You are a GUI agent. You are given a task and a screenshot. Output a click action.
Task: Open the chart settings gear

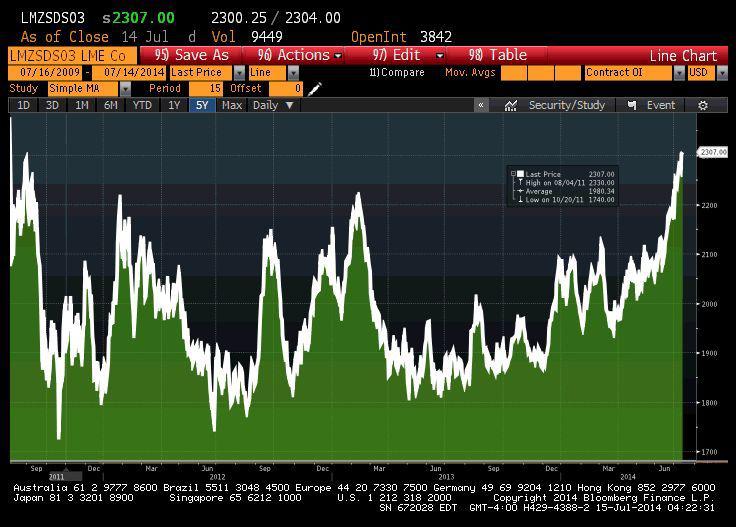(703, 105)
